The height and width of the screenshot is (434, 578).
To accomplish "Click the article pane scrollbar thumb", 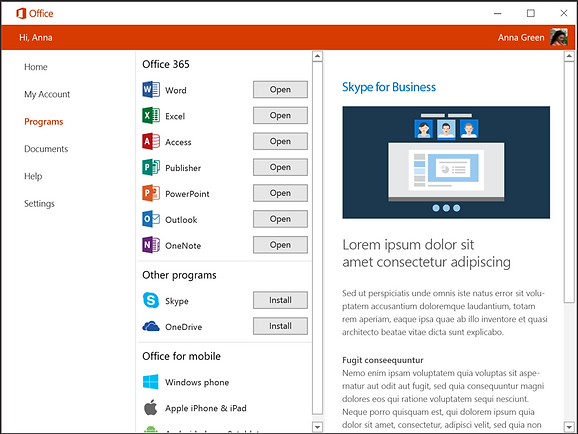I will [x=569, y=183].
